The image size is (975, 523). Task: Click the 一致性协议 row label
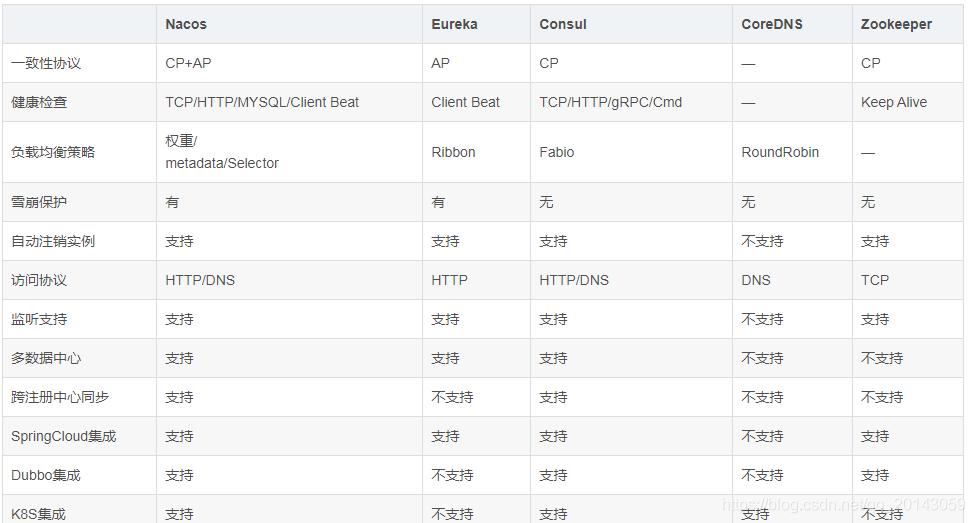click(x=46, y=63)
